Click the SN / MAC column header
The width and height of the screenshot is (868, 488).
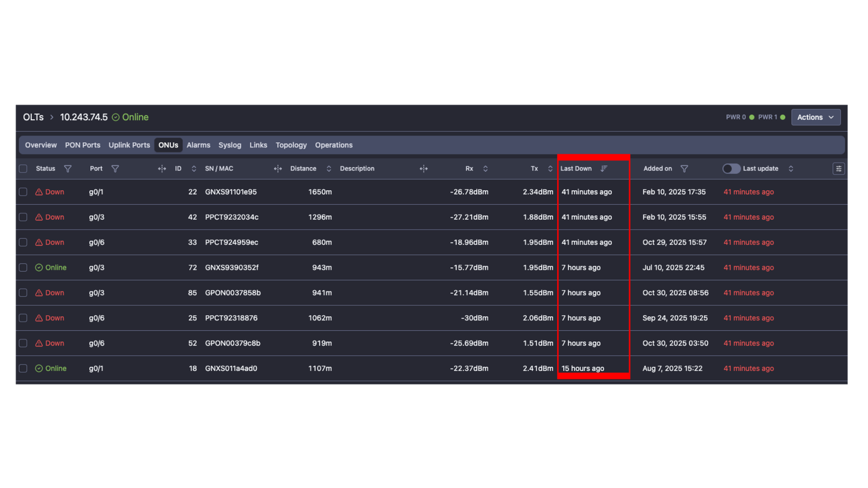[219, 169]
